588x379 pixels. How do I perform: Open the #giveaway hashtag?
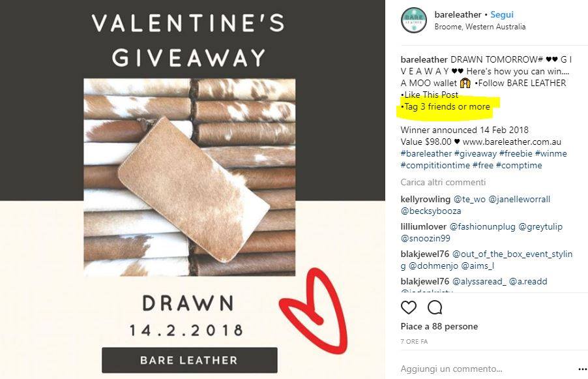[x=475, y=153]
